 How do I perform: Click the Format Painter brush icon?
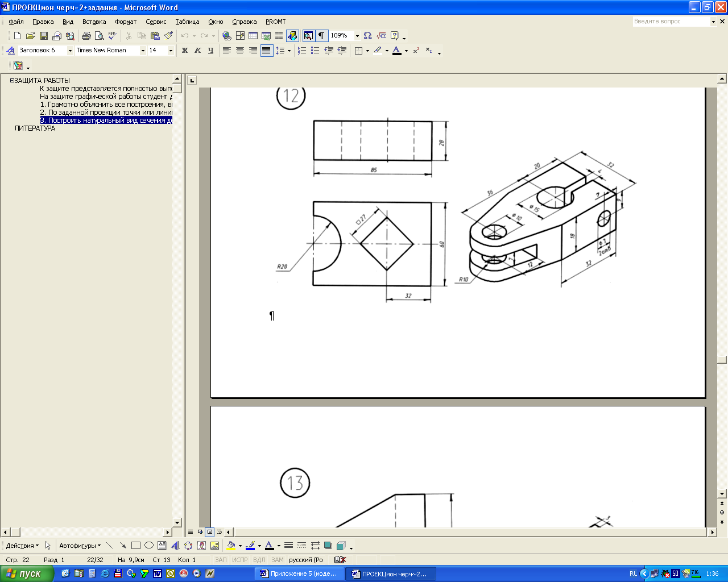[x=168, y=36]
